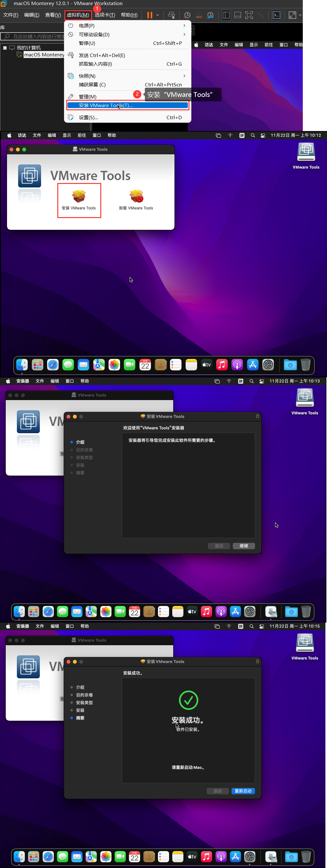Click 重新启动 in the installer success window

coord(243,791)
